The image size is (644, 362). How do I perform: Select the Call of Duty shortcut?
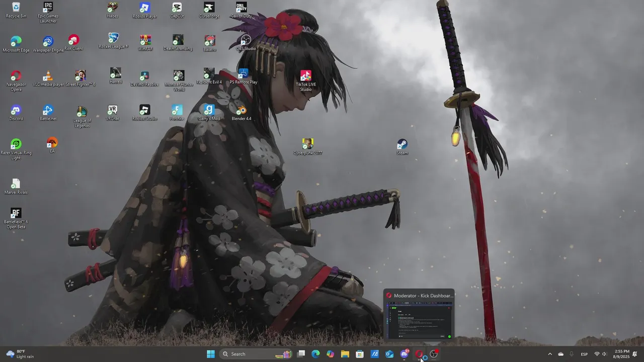[x=242, y=10]
